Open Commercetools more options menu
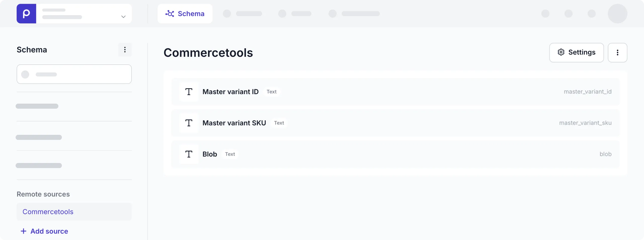Screen dimensions: 644x240 [x=617, y=52]
